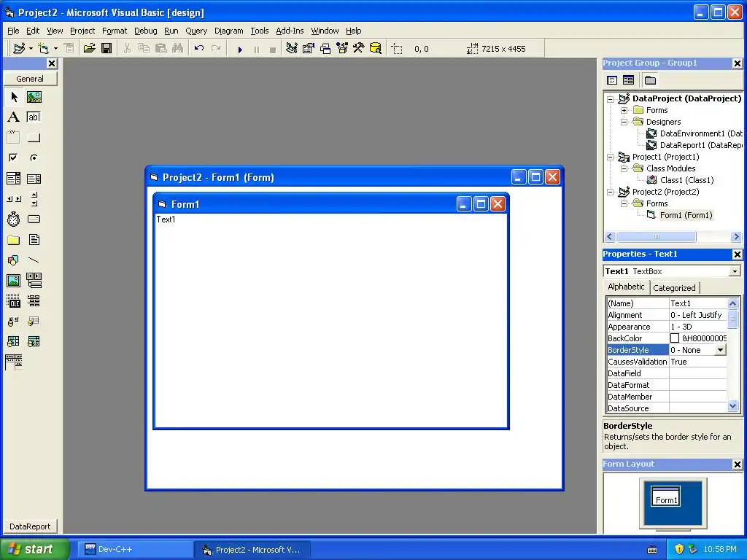Open the Diagram menu
The width and height of the screenshot is (747, 560).
click(x=228, y=31)
